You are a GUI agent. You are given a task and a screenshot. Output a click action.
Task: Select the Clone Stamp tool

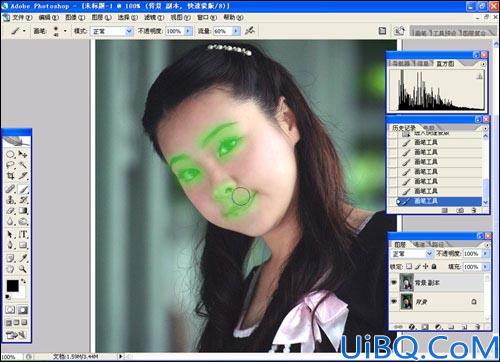click(10, 200)
